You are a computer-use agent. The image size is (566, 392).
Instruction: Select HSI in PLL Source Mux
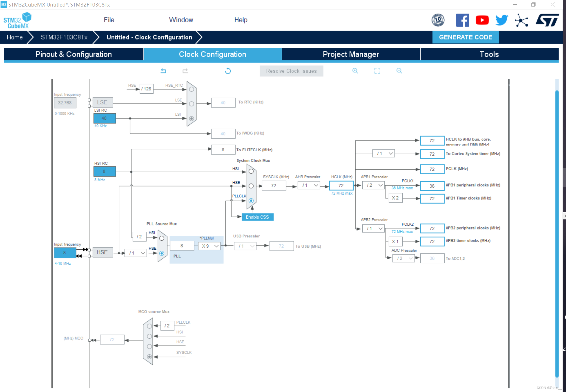tap(162, 238)
